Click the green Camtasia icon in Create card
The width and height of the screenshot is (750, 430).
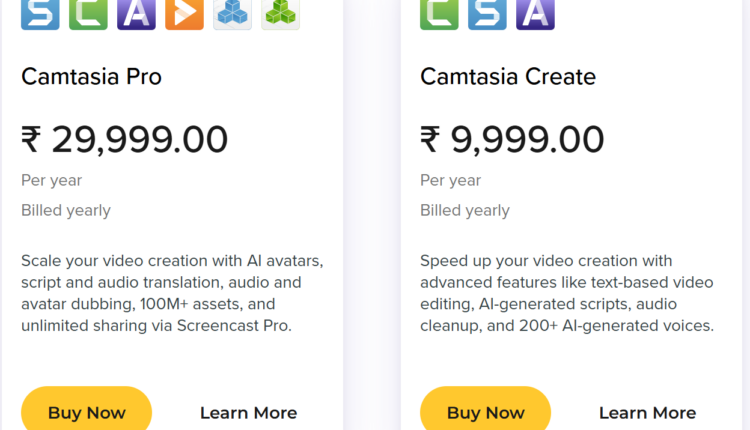[439, 13]
